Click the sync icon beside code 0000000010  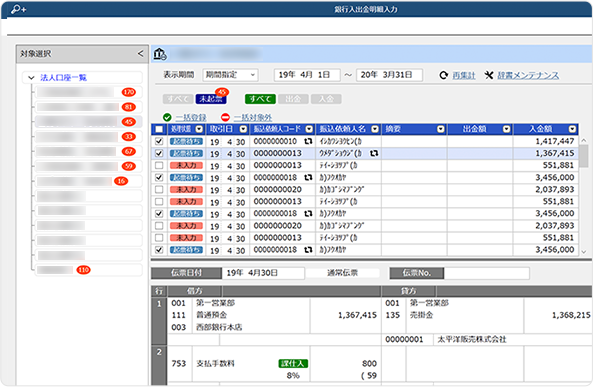pos(308,141)
